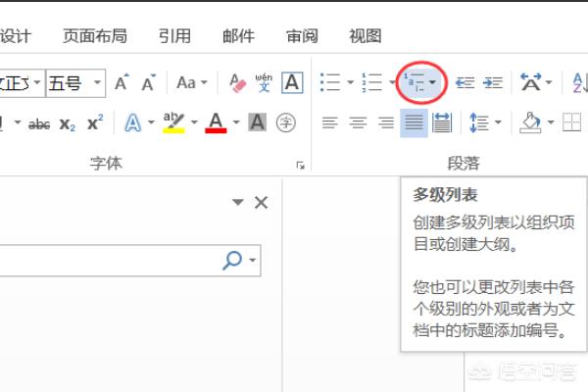Open the 页面布局 ribbon tab
588x392 pixels.
pos(95,36)
